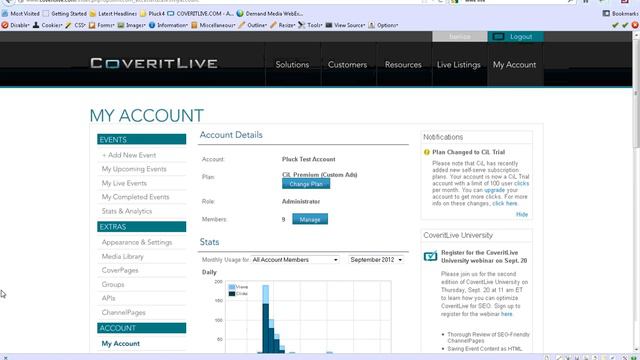Image resolution: width=640 pixels, height=360 pixels.
Task: Open the Options toolbar menu
Action: [x=383, y=25]
